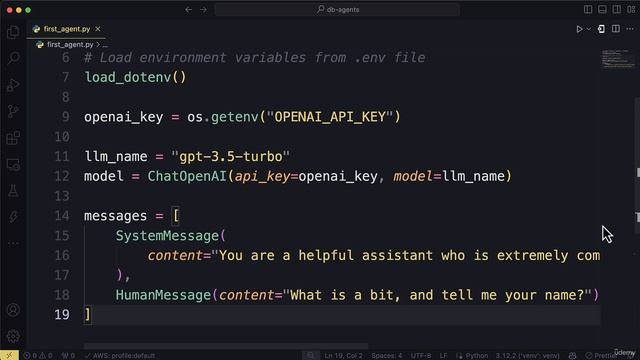The width and height of the screenshot is (640, 360).
Task: Toggle the secondary side bar layout icon
Action: tap(617, 9)
